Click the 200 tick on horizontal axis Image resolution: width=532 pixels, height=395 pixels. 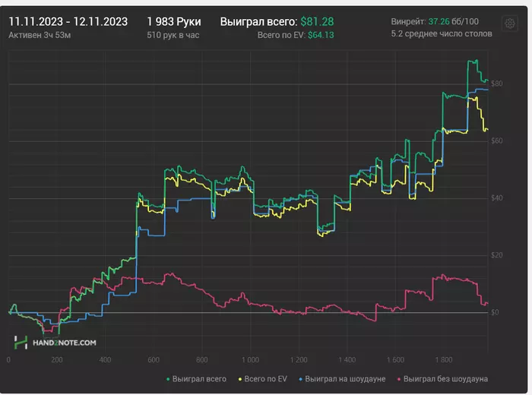point(56,360)
